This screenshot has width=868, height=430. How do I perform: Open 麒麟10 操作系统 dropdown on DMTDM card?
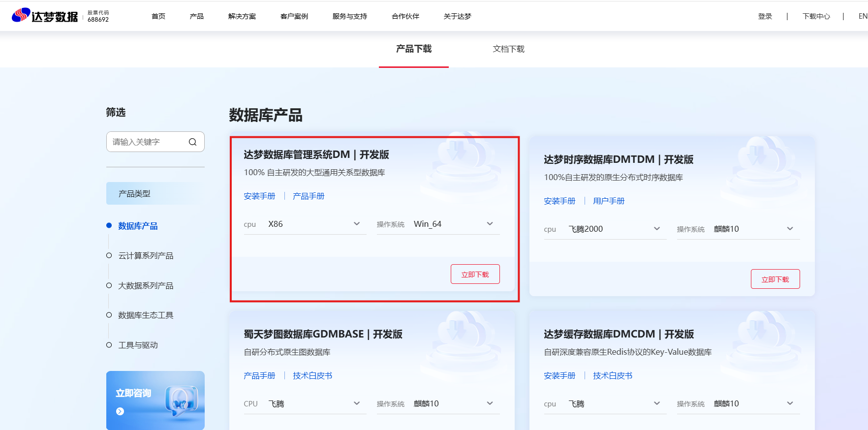(x=738, y=229)
